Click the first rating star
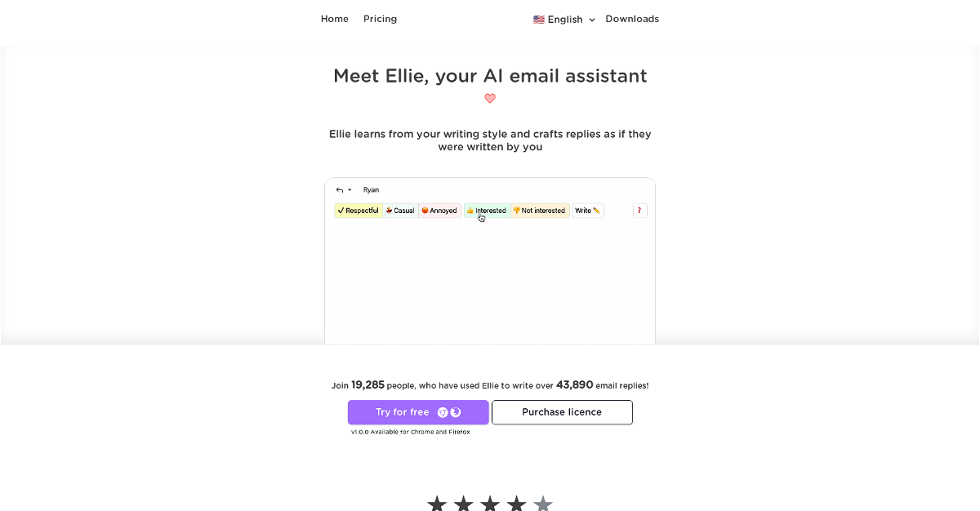980x511 pixels. (437, 504)
